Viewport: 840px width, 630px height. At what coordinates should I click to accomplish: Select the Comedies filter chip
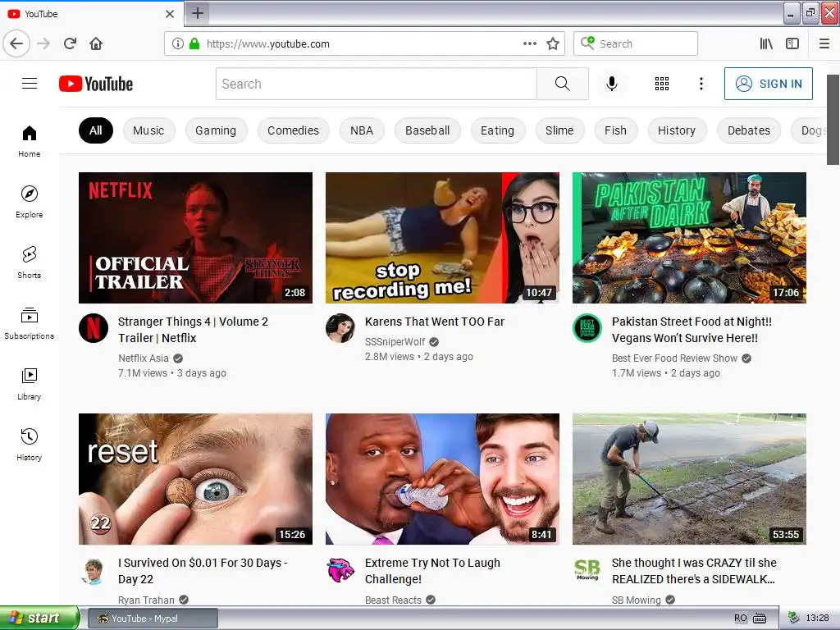pos(293,130)
